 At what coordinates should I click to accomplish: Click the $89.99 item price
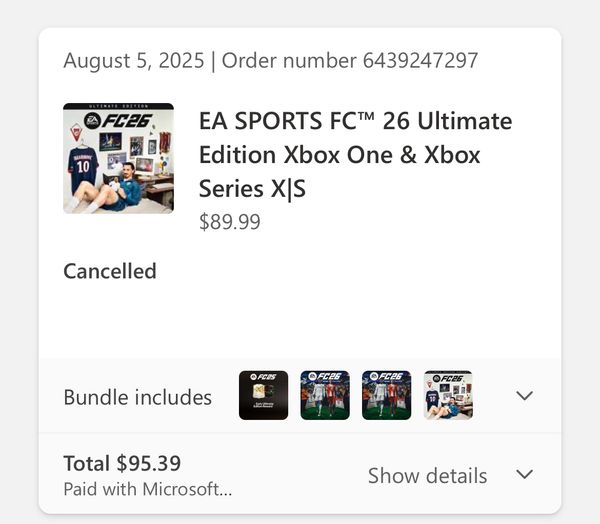[230, 222]
